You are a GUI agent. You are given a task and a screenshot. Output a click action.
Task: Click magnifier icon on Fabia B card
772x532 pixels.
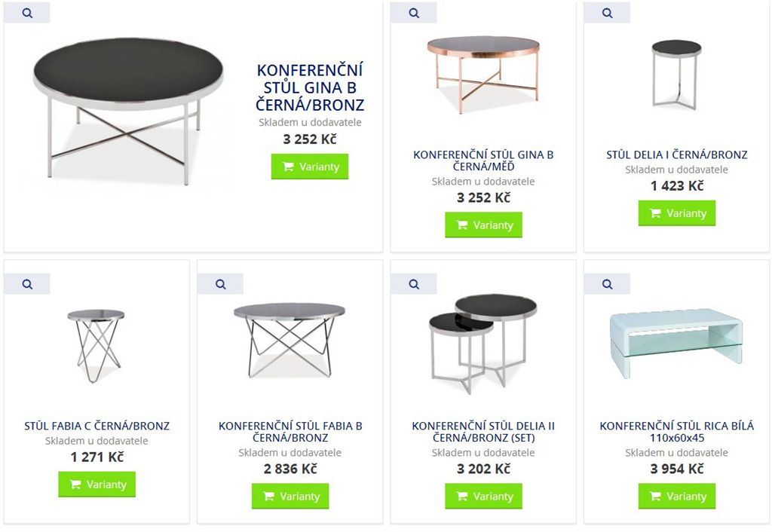click(221, 284)
